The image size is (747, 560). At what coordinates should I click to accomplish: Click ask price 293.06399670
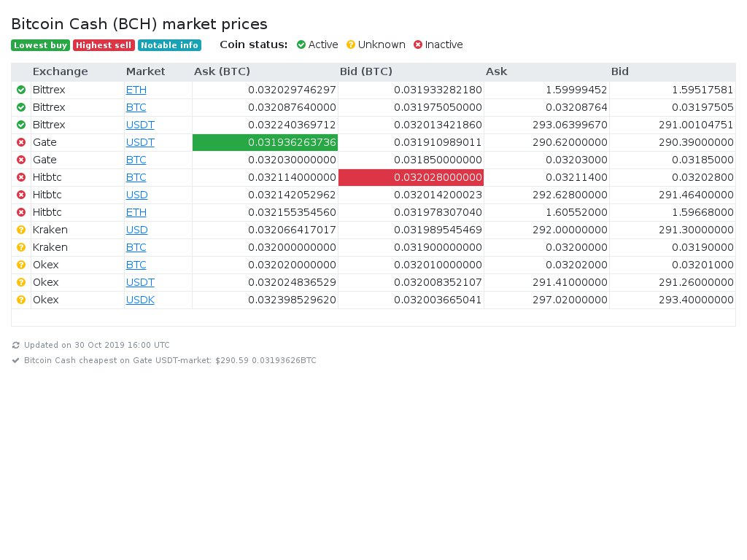pos(570,125)
